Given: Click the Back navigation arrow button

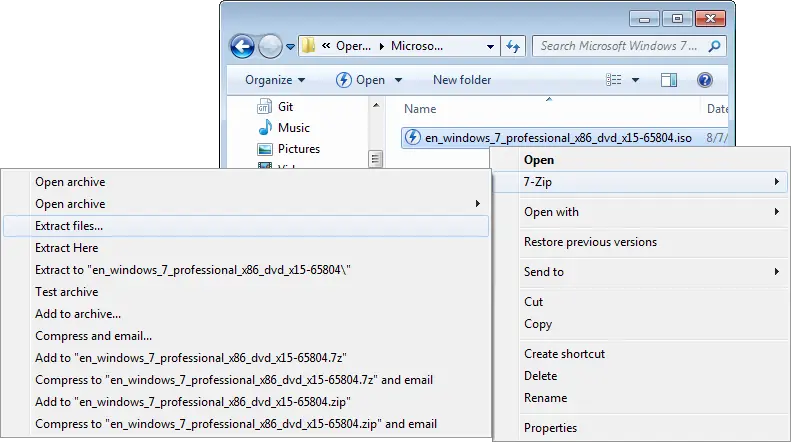Looking at the screenshot, I should coord(242,47).
